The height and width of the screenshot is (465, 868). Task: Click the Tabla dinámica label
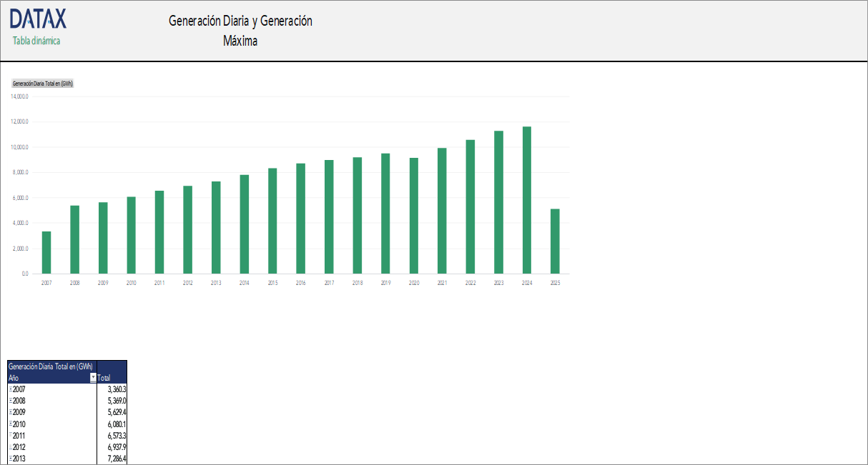(36, 41)
